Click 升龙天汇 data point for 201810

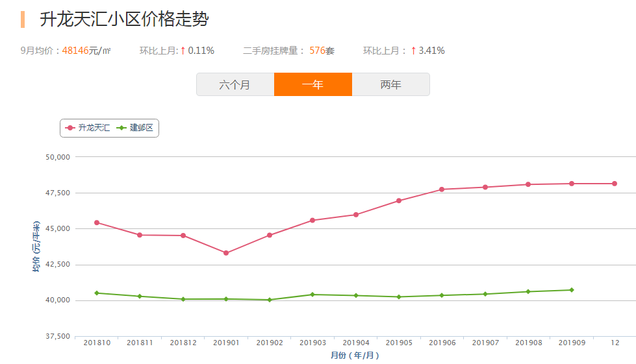pyautogui.click(x=97, y=223)
